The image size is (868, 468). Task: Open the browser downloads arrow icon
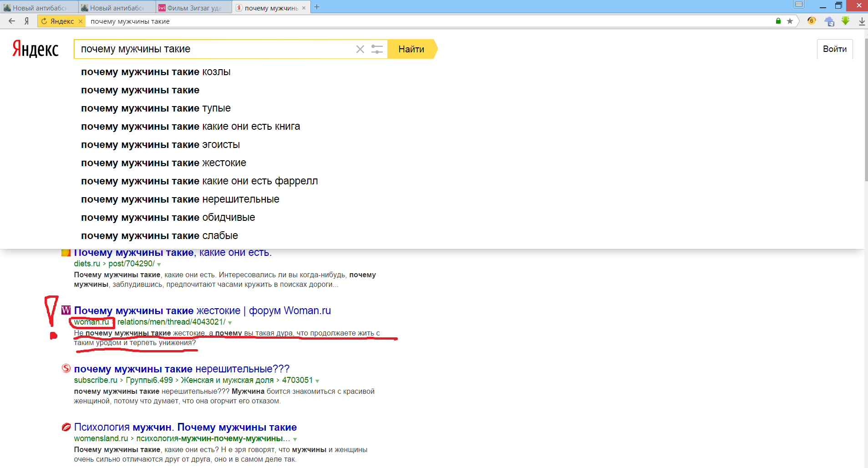(862, 21)
